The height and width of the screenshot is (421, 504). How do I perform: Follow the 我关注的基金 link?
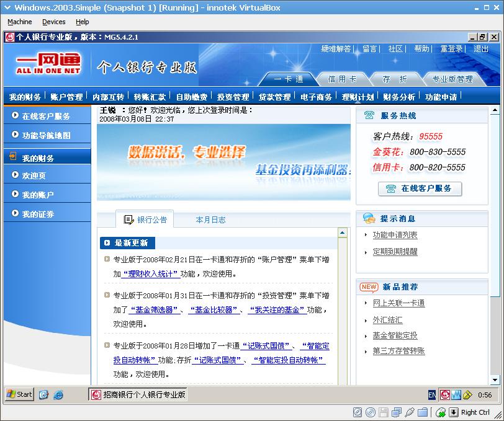coord(277,309)
